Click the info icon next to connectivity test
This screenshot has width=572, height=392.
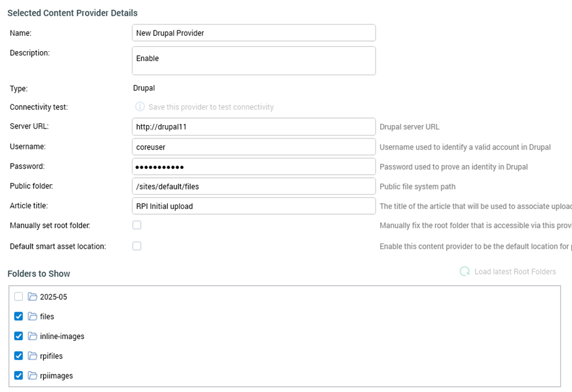point(140,107)
